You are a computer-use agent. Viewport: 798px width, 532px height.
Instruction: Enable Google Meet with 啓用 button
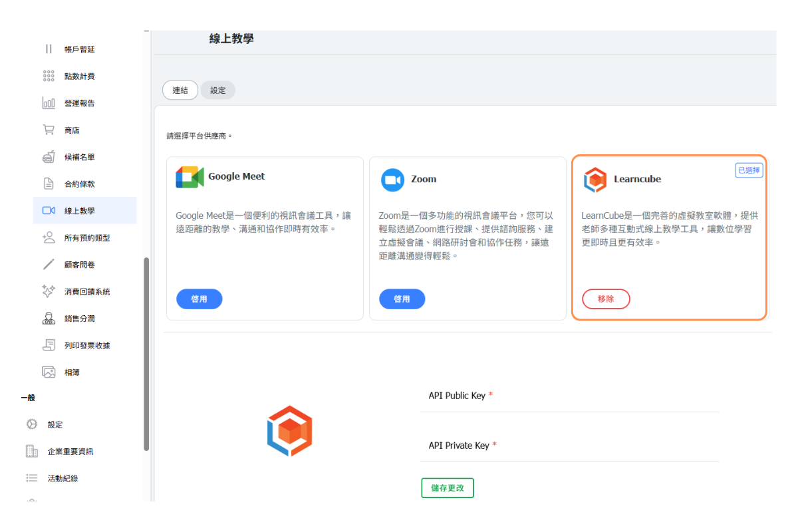point(199,299)
